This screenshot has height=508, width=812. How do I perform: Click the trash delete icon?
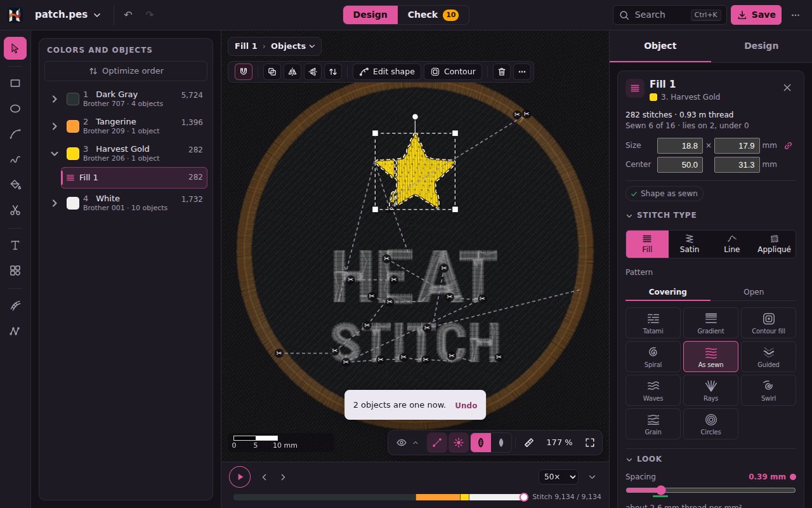click(x=502, y=72)
